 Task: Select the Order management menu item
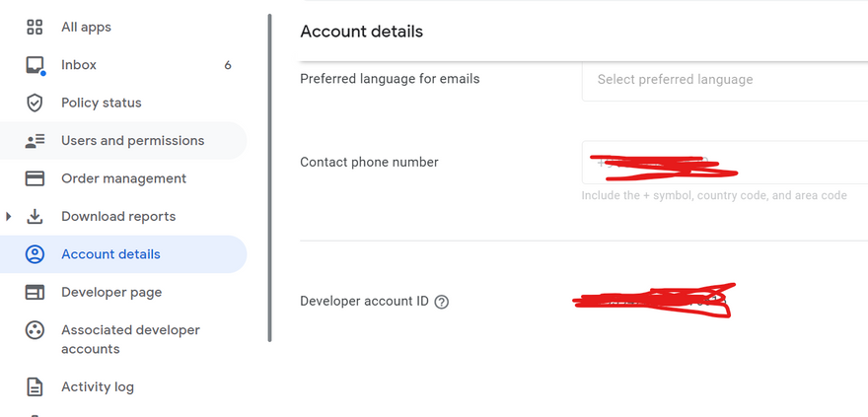click(123, 178)
